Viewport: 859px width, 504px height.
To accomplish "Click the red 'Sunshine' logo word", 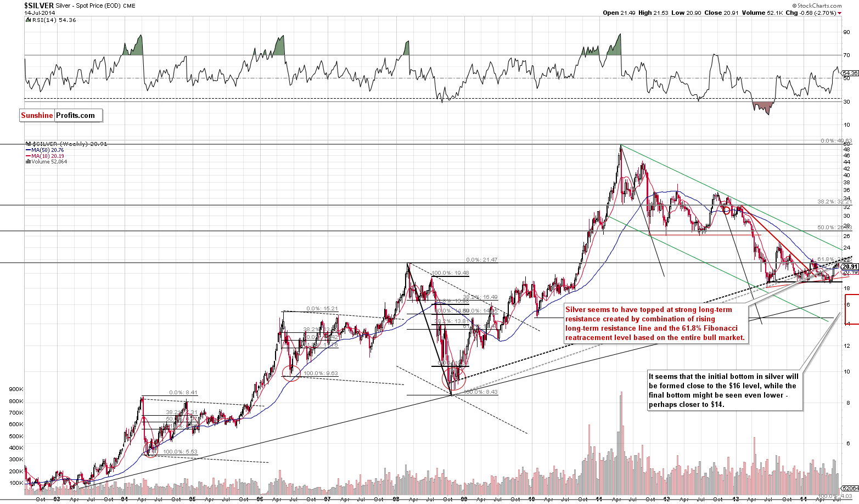I will (x=37, y=115).
